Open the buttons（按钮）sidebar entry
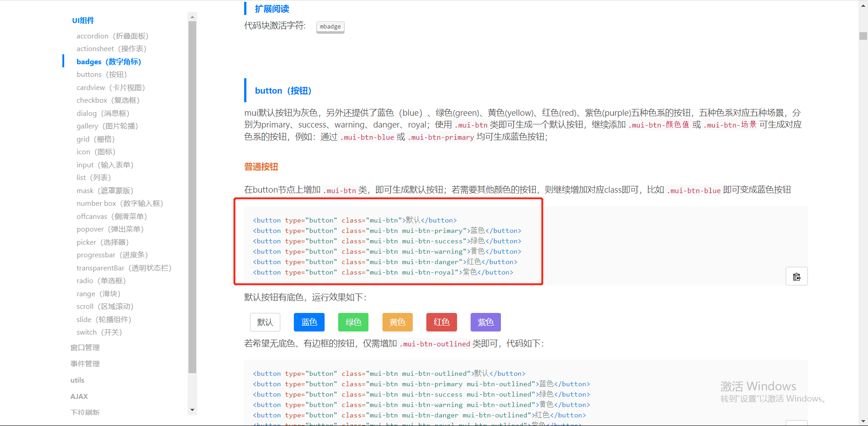Image resolution: width=868 pixels, height=426 pixels. [102, 74]
